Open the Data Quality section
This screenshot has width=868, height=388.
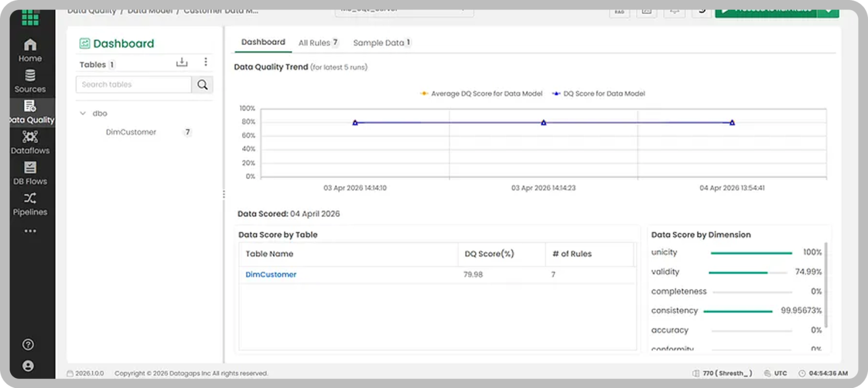coord(31,112)
